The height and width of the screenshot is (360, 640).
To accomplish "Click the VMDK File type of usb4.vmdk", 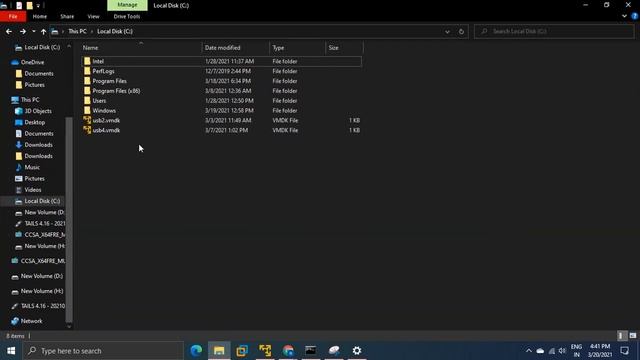I will point(285,130).
